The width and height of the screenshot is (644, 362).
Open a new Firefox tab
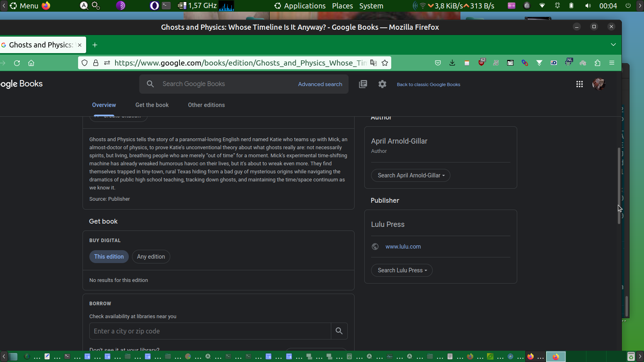pyautogui.click(x=95, y=45)
